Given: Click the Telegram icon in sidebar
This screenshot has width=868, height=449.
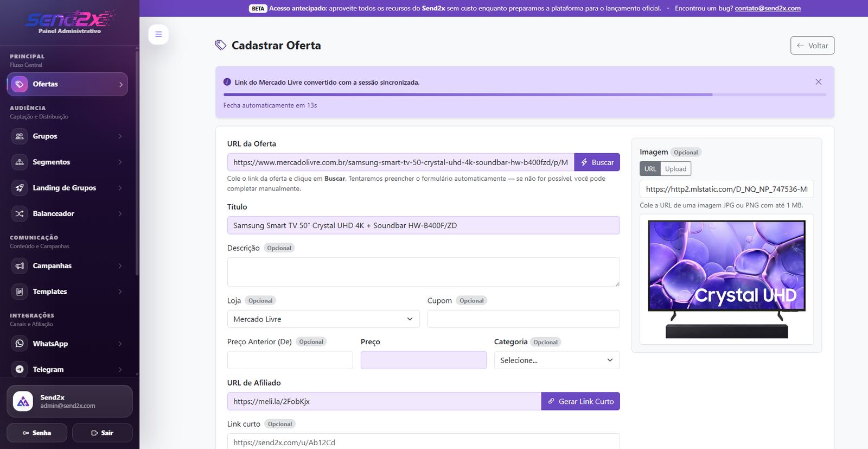Looking at the screenshot, I should [20, 369].
